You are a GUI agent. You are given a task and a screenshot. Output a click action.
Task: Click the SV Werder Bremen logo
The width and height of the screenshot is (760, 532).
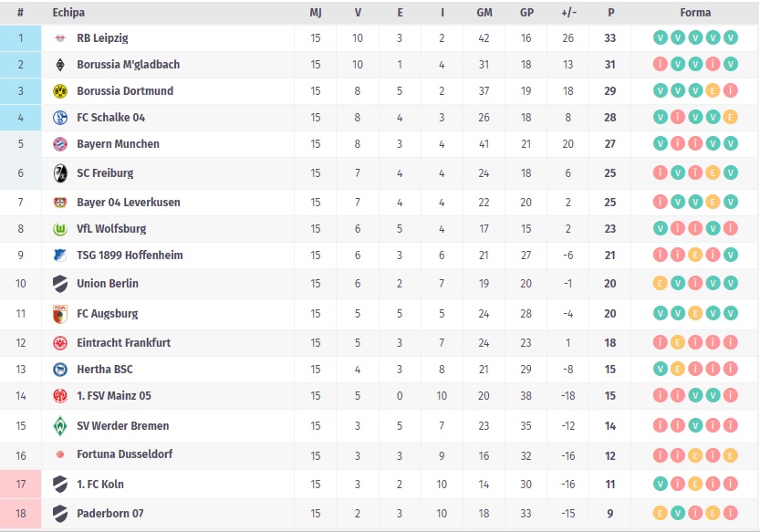pyautogui.click(x=60, y=426)
